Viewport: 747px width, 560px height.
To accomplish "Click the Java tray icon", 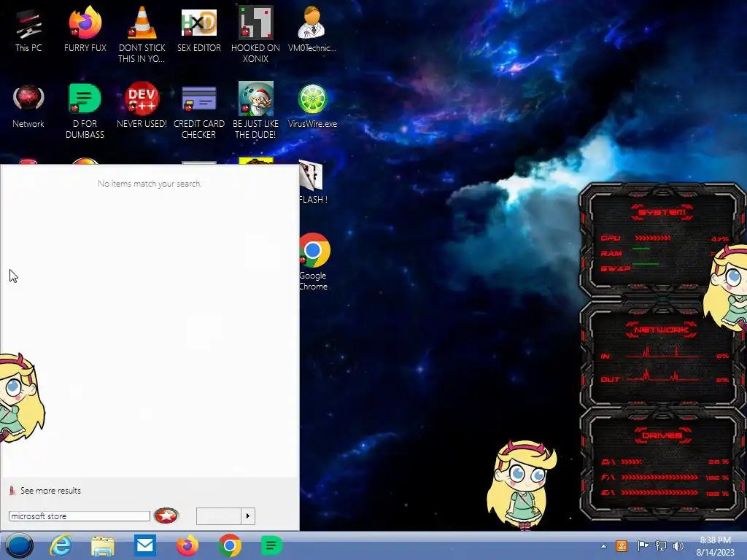I will pos(622,545).
